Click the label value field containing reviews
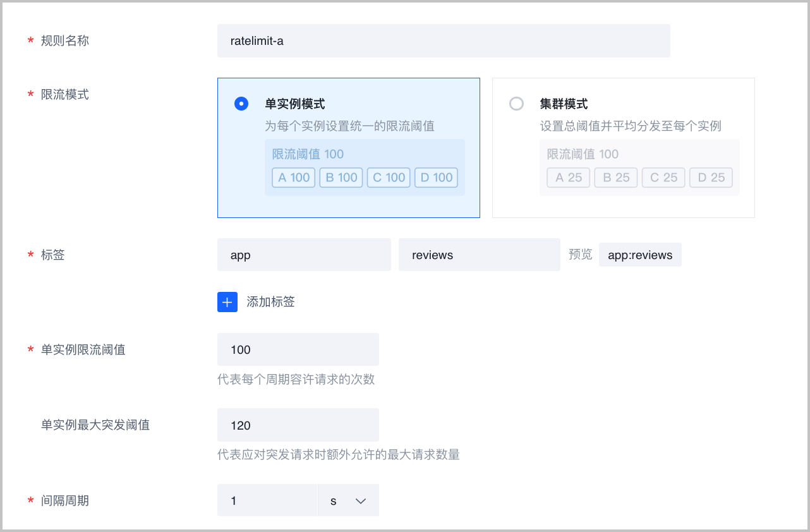This screenshot has height=532, width=810. coord(479,255)
